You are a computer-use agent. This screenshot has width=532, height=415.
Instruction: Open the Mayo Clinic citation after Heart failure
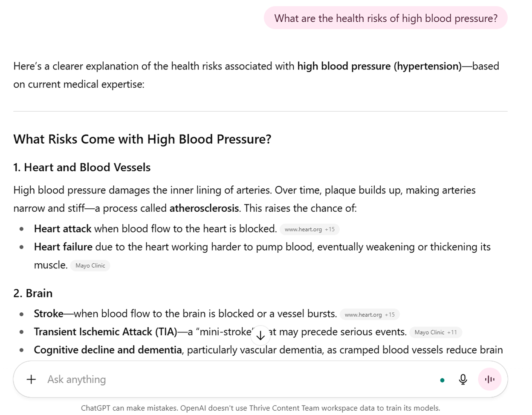tap(90, 265)
